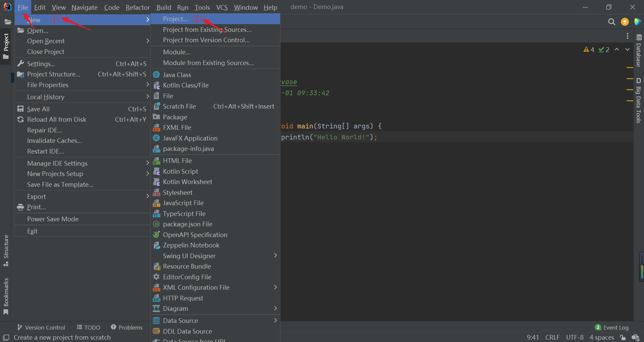Click the Print printer icon
This screenshot has height=342, width=644.
[20, 207]
